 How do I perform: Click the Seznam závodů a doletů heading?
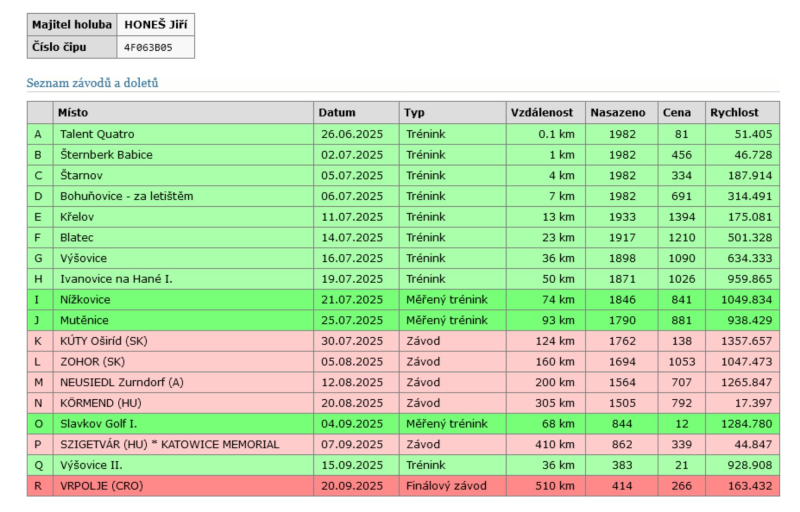tap(92, 83)
